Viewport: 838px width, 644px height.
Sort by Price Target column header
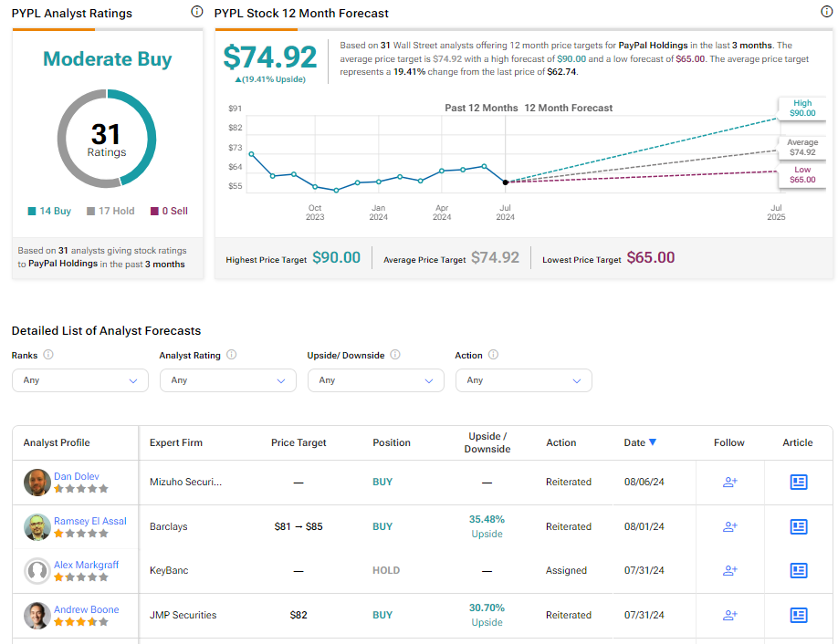(299, 442)
